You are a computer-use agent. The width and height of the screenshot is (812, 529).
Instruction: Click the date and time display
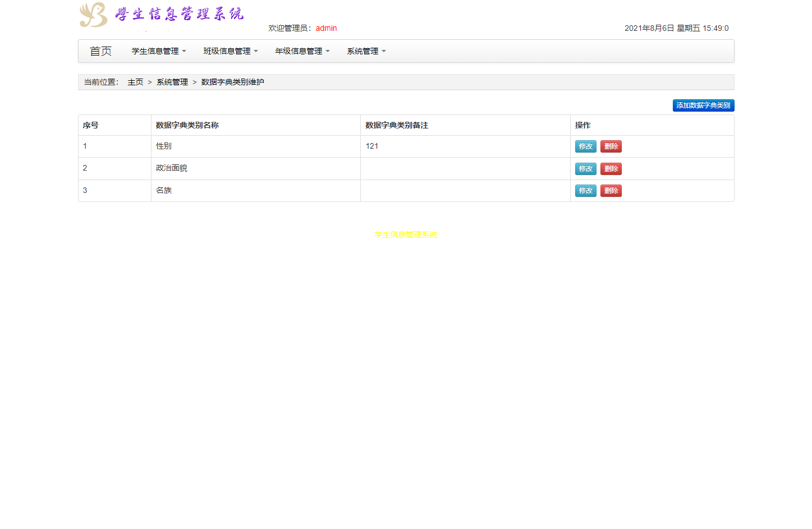click(677, 28)
